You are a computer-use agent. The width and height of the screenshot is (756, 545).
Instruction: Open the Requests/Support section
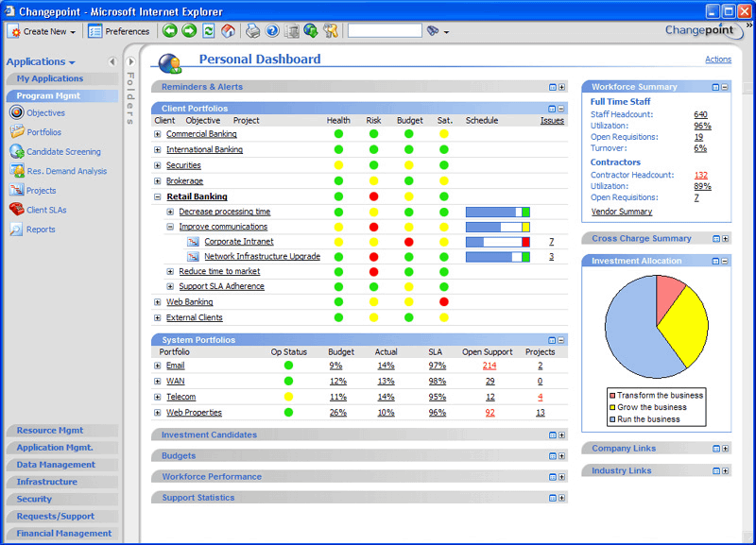tap(61, 516)
